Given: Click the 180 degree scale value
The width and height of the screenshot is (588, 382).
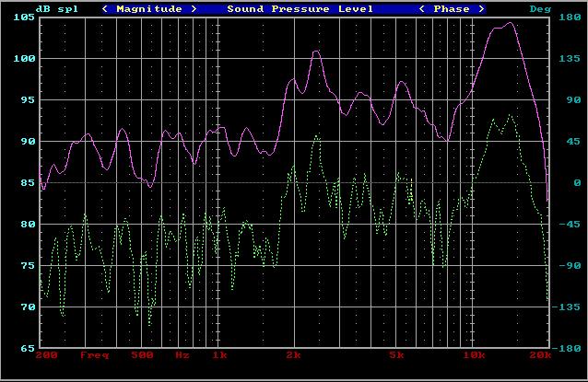Looking at the screenshot, I should [570, 17].
